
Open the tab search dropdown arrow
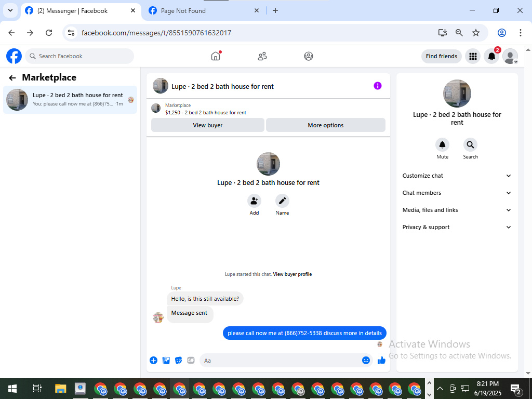pyautogui.click(x=10, y=10)
